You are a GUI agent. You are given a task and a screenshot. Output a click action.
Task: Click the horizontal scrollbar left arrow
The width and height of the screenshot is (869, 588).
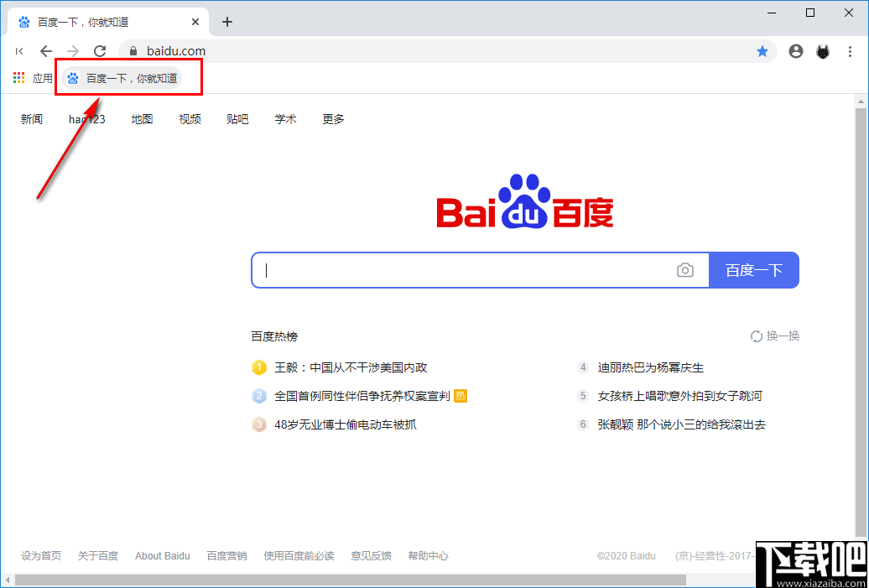click(8, 580)
